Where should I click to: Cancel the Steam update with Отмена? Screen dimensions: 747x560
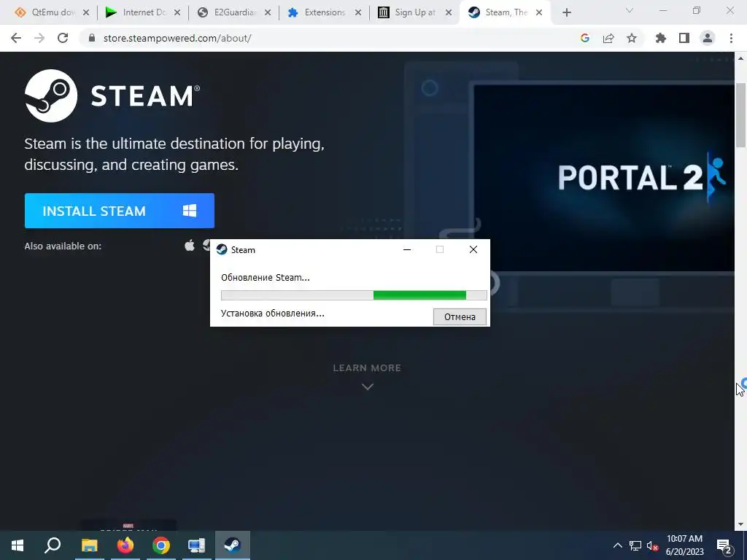pyautogui.click(x=460, y=316)
